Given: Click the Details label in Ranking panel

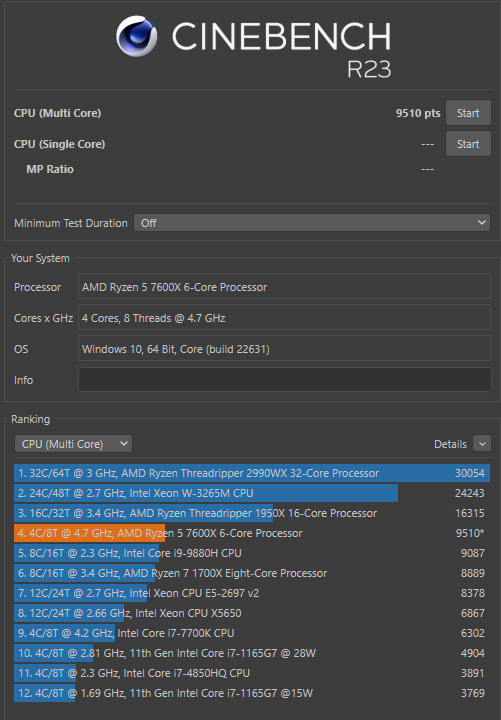Looking at the screenshot, I should click(450, 444).
